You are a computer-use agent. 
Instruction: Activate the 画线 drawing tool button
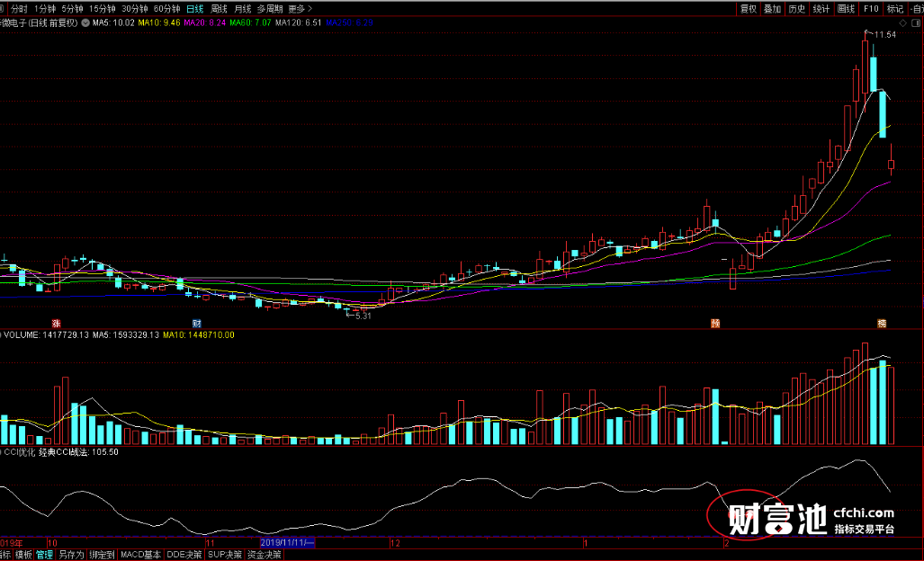click(847, 9)
